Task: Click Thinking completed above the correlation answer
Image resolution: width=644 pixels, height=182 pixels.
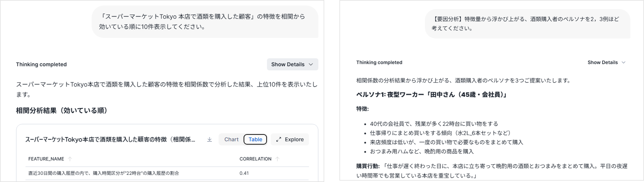Action: (41, 64)
